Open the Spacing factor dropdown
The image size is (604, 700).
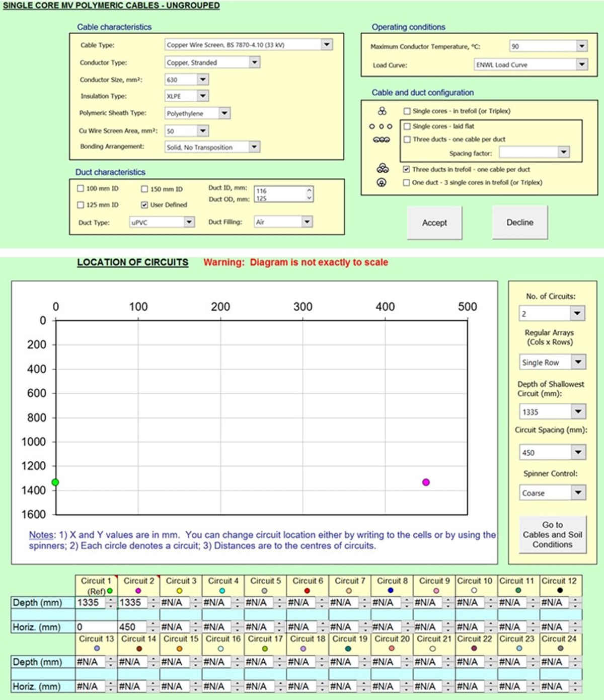[x=563, y=152]
